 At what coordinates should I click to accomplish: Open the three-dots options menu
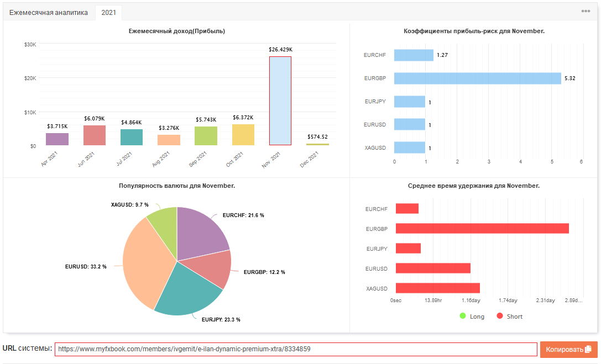586,11
